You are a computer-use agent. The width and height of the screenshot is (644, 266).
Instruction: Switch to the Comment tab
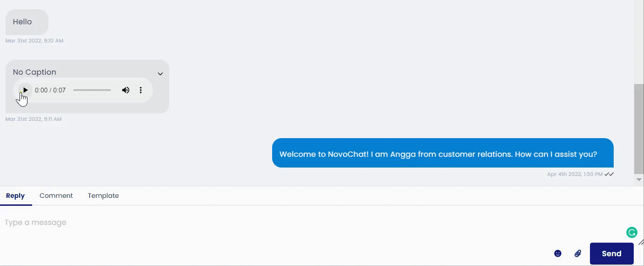click(x=56, y=196)
